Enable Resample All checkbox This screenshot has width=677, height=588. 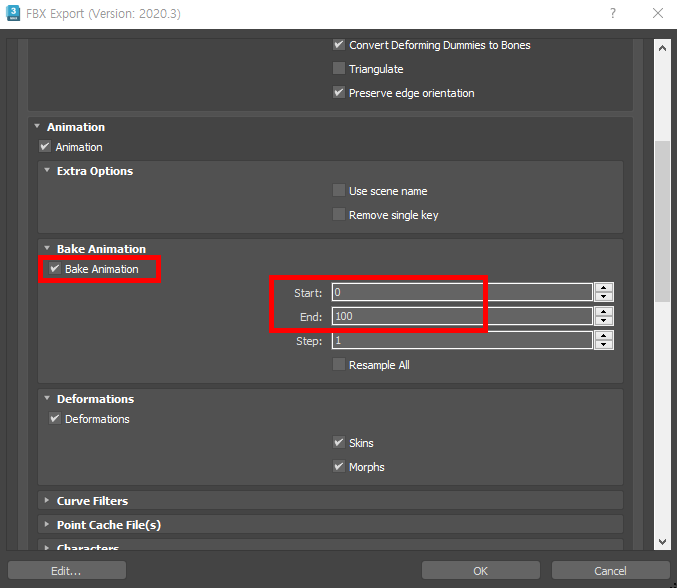coord(339,365)
